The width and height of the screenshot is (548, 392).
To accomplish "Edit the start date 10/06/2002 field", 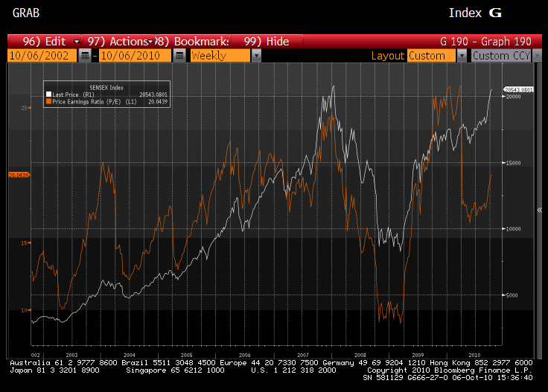I will (42, 56).
